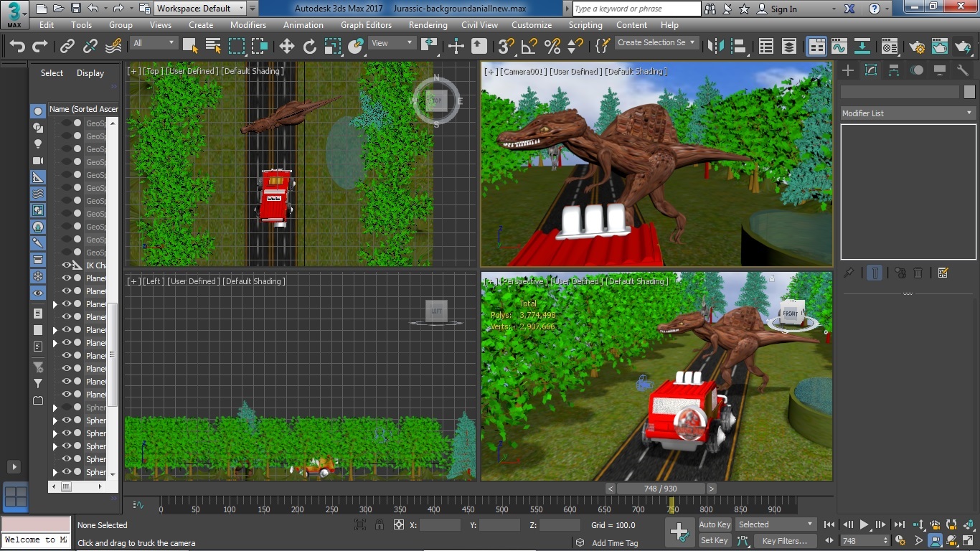Open the selection filter All dropdown
Screen dimensions: 980x551
point(154,43)
